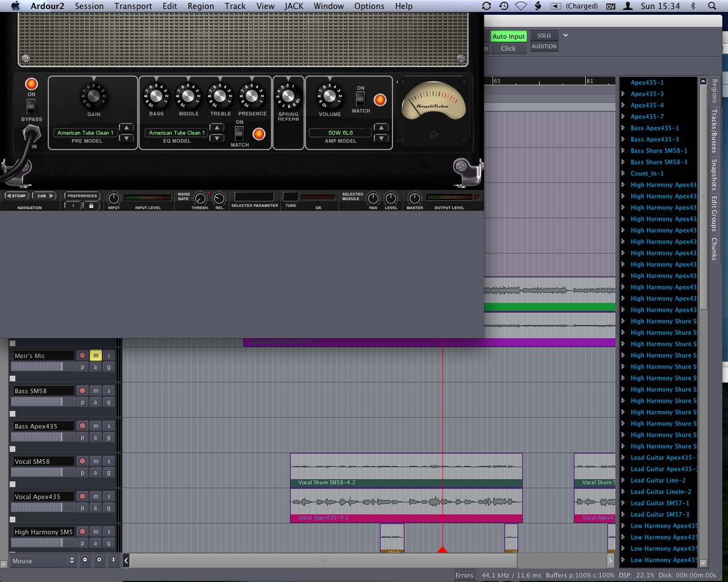Click the zoom in magnifier icon

click(x=100, y=560)
